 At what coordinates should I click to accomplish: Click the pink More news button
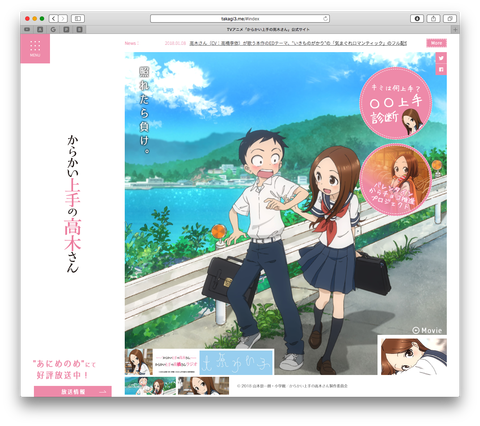[436, 43]
